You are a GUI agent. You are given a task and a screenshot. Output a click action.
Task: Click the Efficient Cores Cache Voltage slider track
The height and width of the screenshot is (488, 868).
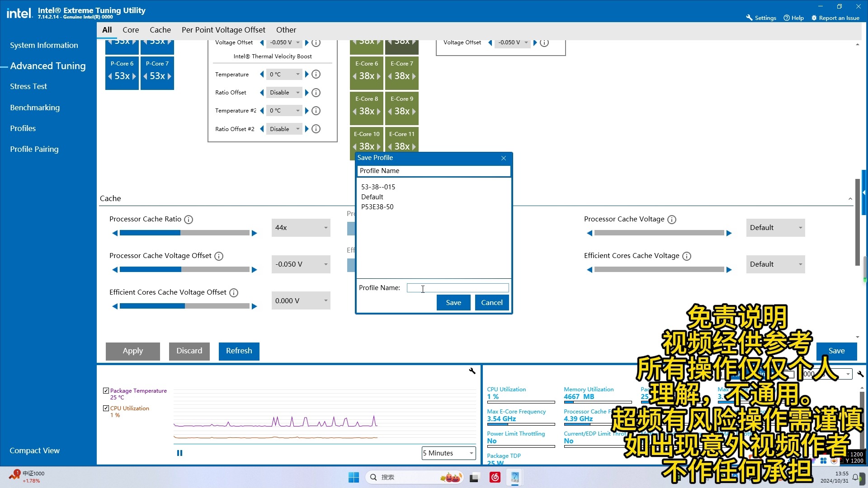(659, 270)
